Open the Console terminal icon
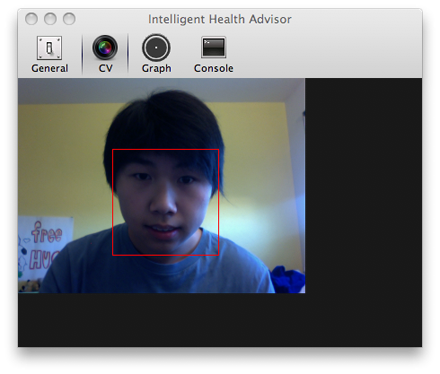This screenshot has width=440, height=374. [213, 47]
